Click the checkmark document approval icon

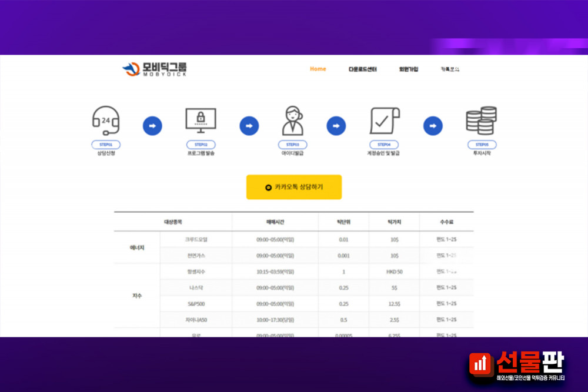(384, 121)
